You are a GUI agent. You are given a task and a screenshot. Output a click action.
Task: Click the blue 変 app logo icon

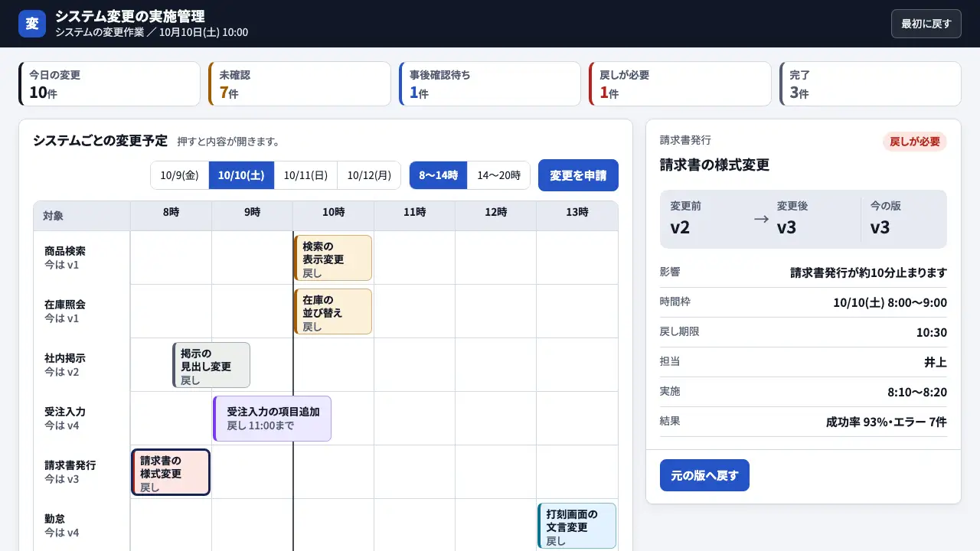point(32,24)
